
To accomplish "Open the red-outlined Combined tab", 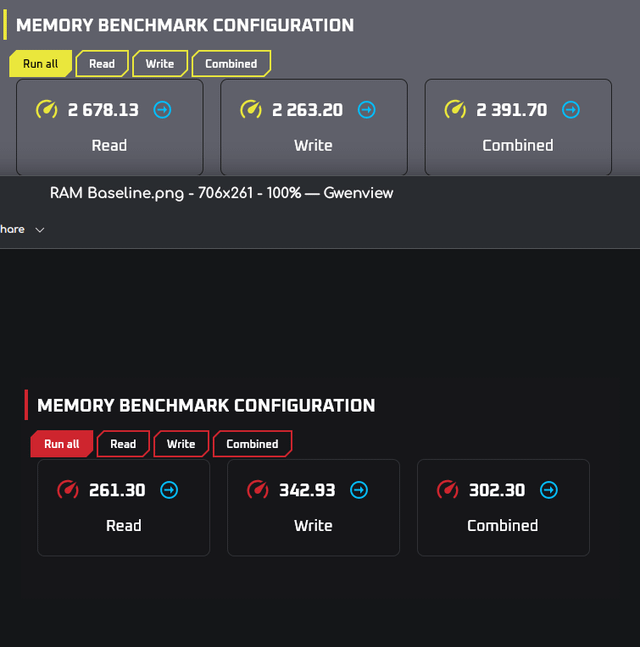I will pos(252,444).
